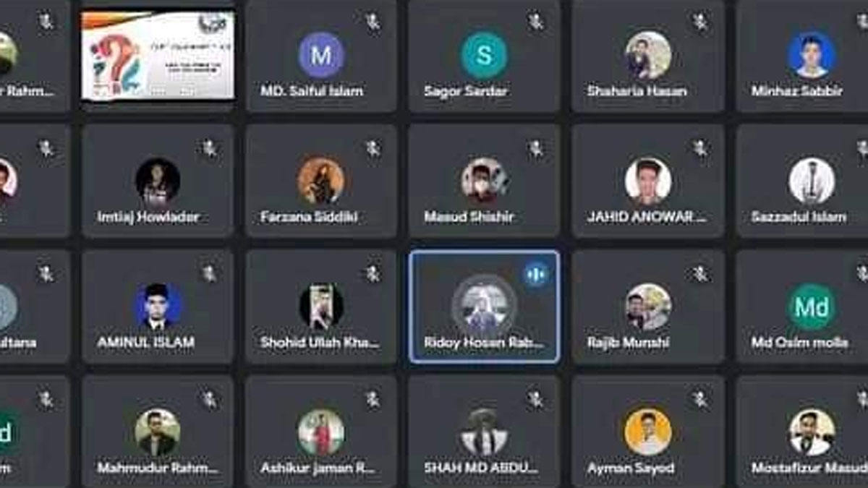Click Ashikur Jaman's profile picture
The image size is (868, 488).
pyautogui.click(x=321, y=432)
